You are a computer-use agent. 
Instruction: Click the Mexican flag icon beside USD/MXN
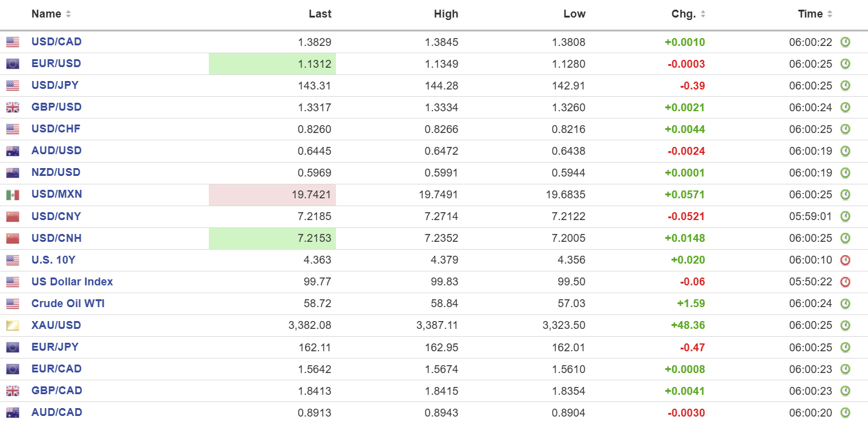coord(13,195)
